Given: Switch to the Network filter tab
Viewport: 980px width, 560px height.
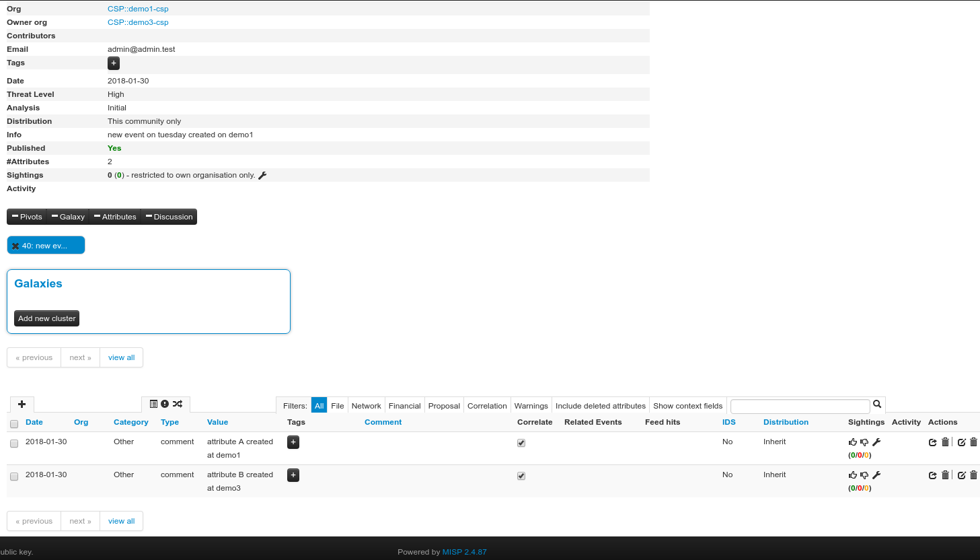Looking at the screenshot, I should pyautogui.click(x=366, y=405).
